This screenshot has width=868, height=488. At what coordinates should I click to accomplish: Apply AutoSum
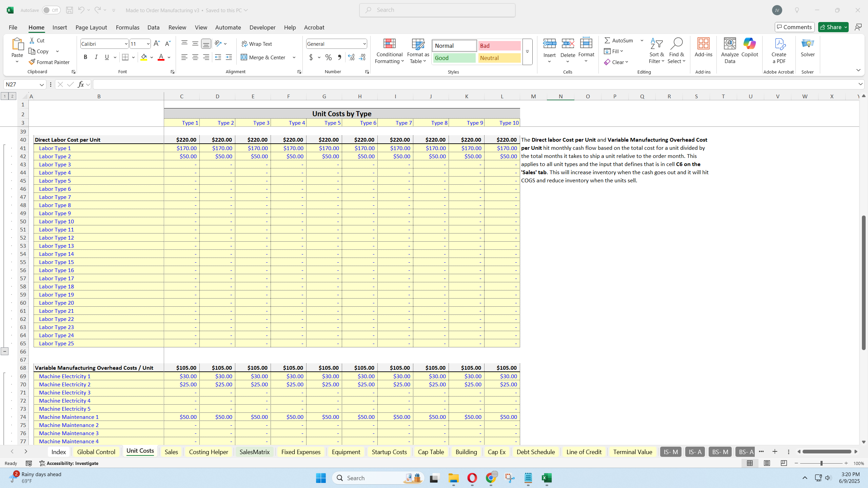point(618,40)
